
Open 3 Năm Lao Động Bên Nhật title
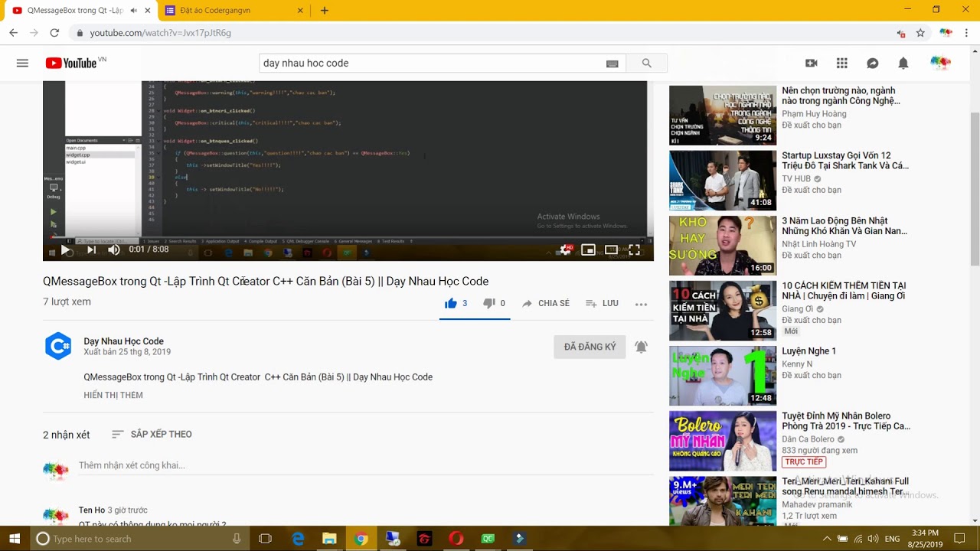[x=844, y=226]
